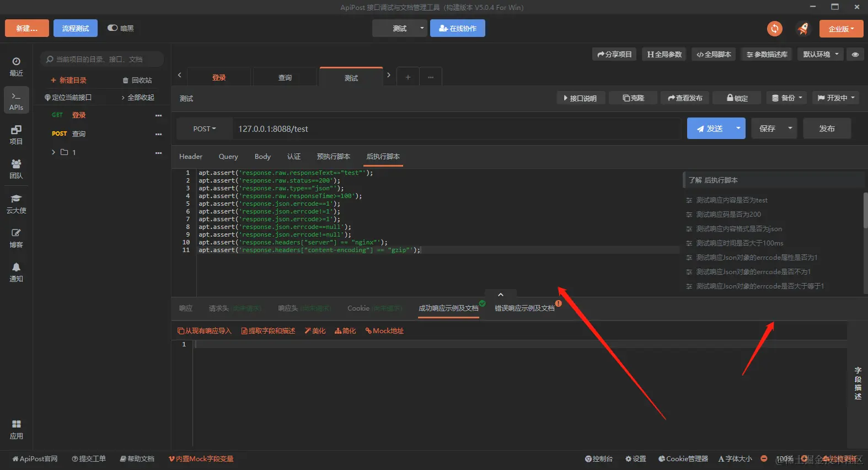This screenshot has height=470, width=868.
Task: Click the rocket icon in top bar
Action: click(803, 29)
